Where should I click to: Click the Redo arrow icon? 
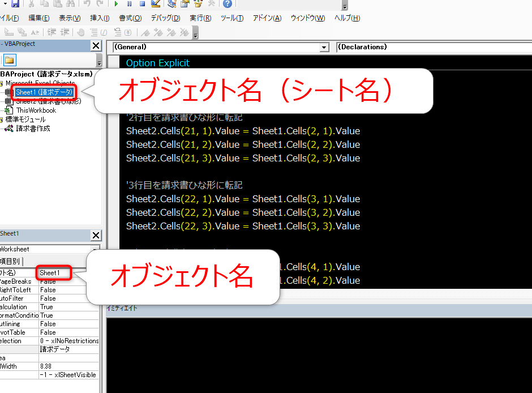pyautogui.click(x=100, y=3)
